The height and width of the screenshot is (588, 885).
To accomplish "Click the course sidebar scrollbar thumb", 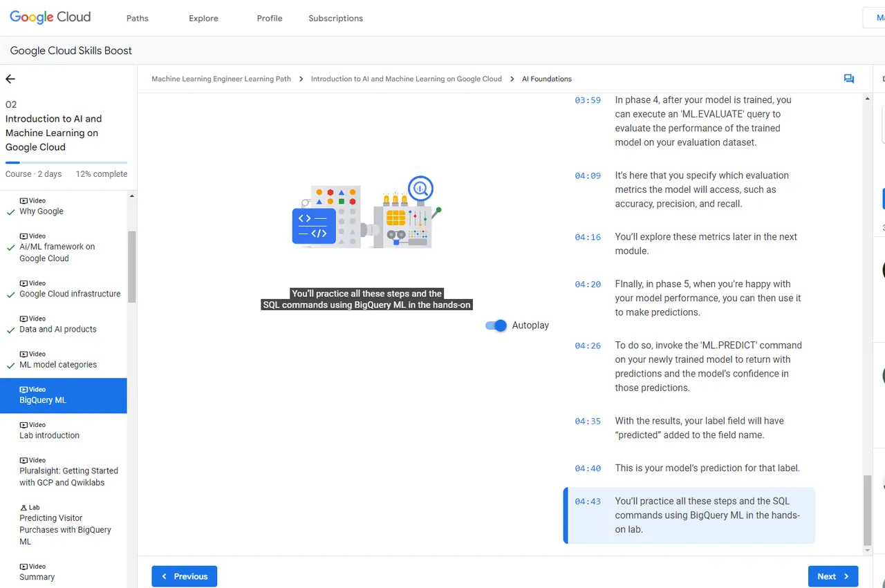I will pyautogui.click(x=131, y=267).
